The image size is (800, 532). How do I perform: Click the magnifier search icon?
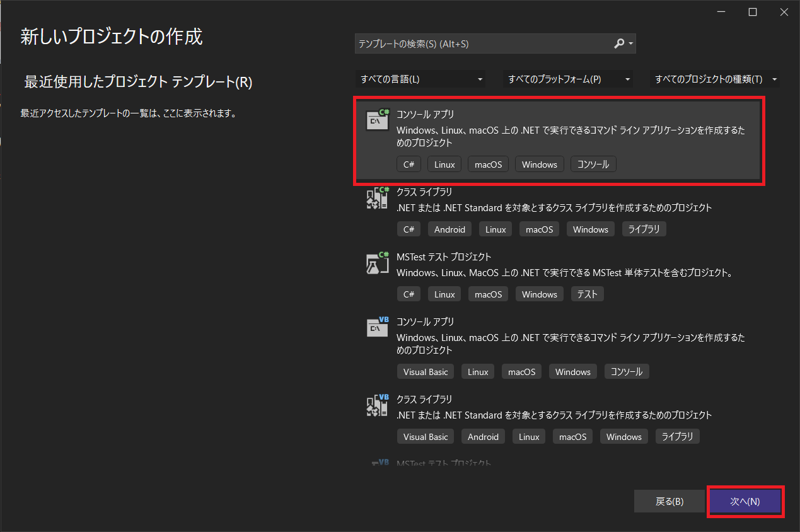(x=619, y=43)
